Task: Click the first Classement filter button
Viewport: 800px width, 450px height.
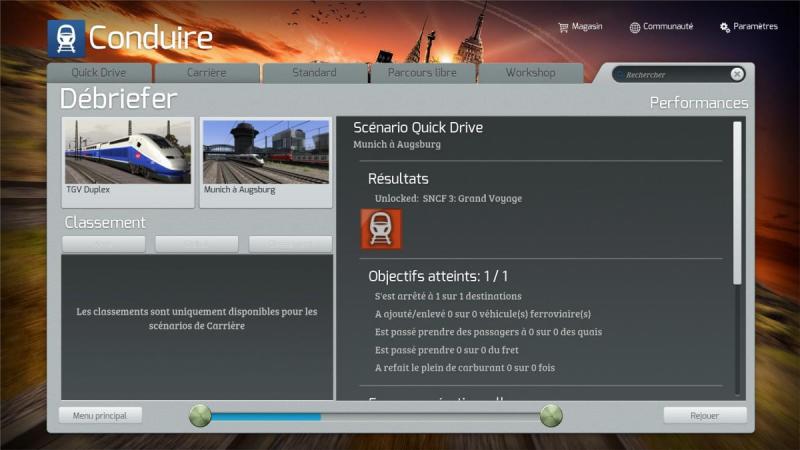Action: coord(104,244)
